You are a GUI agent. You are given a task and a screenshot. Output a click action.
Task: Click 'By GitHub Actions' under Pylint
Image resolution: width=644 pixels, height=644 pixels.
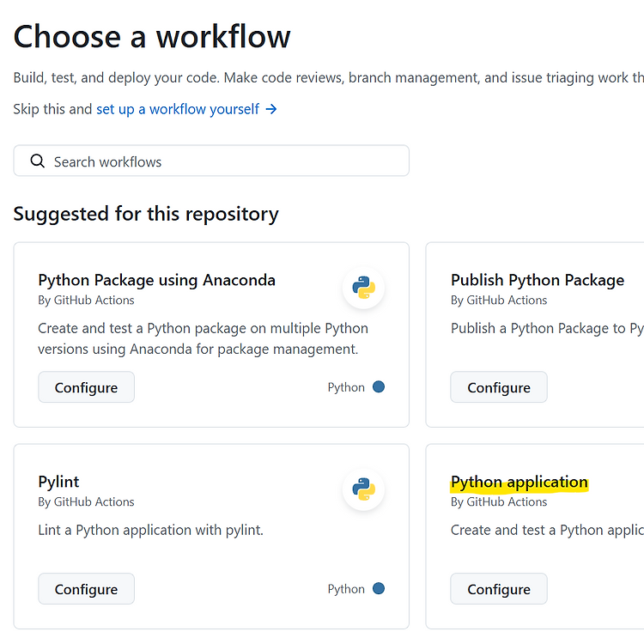(86, 502)
